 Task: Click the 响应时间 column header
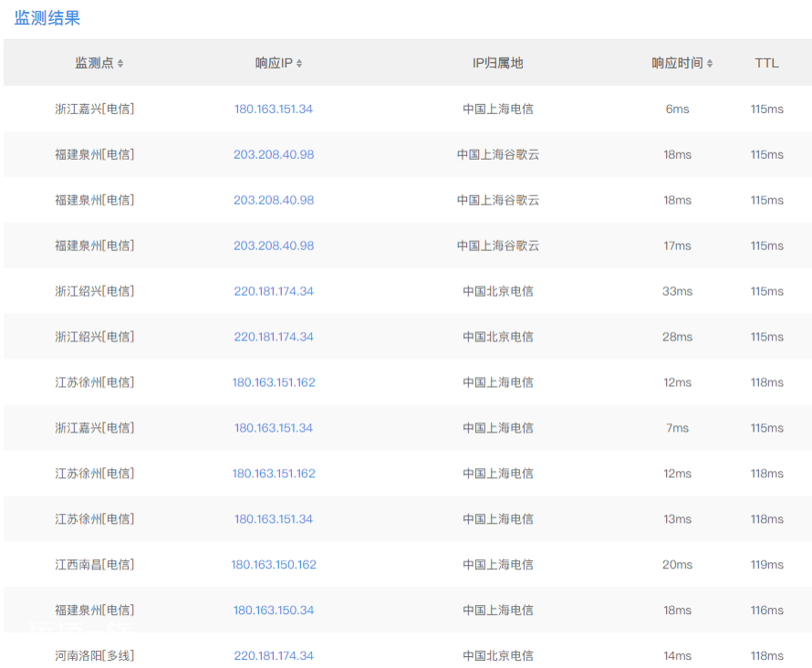[x=677, y=63]
